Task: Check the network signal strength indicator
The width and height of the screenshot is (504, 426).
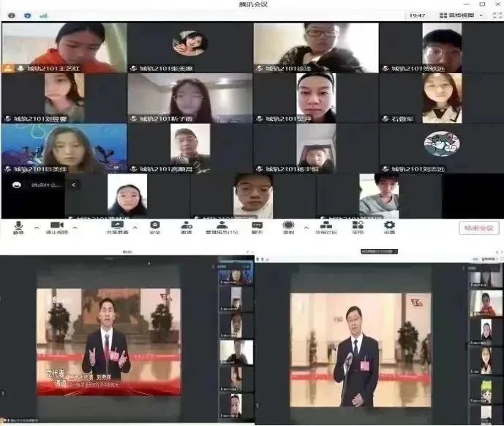Action: click(44, 15)
